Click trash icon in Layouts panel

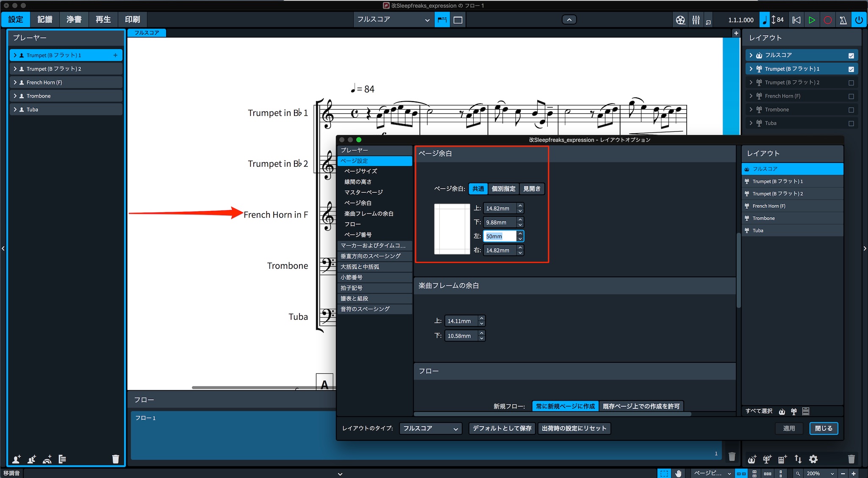(851, 459)
